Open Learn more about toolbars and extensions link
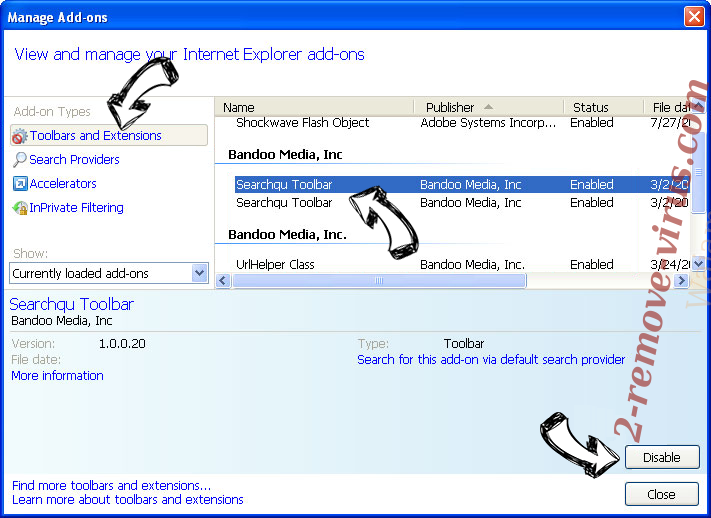This screenshot has width=711, height=518. 128,499
